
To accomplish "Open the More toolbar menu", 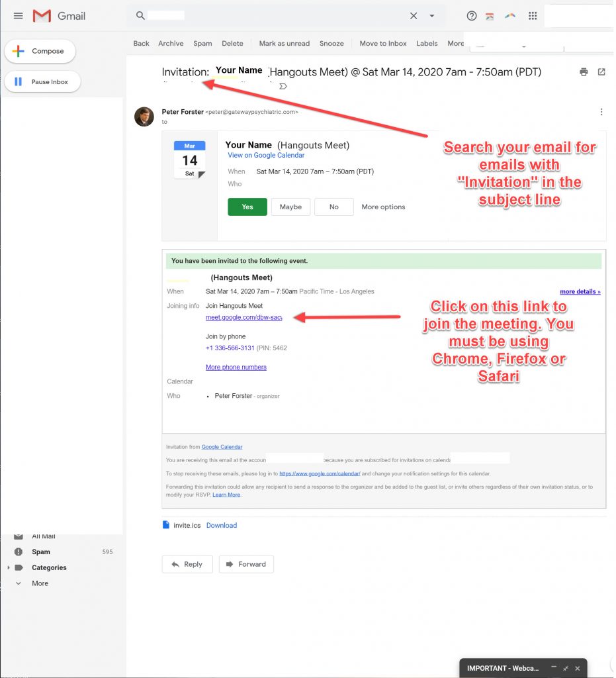I will (455, 43).
